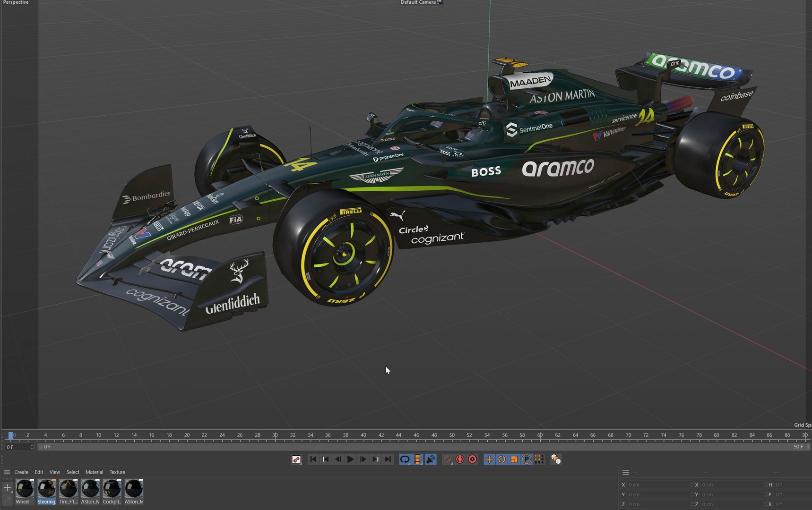The height and width of the screenshot is (510, 812).
Task: Open the Material Manager hamburger menu
Action: [7, 472]
